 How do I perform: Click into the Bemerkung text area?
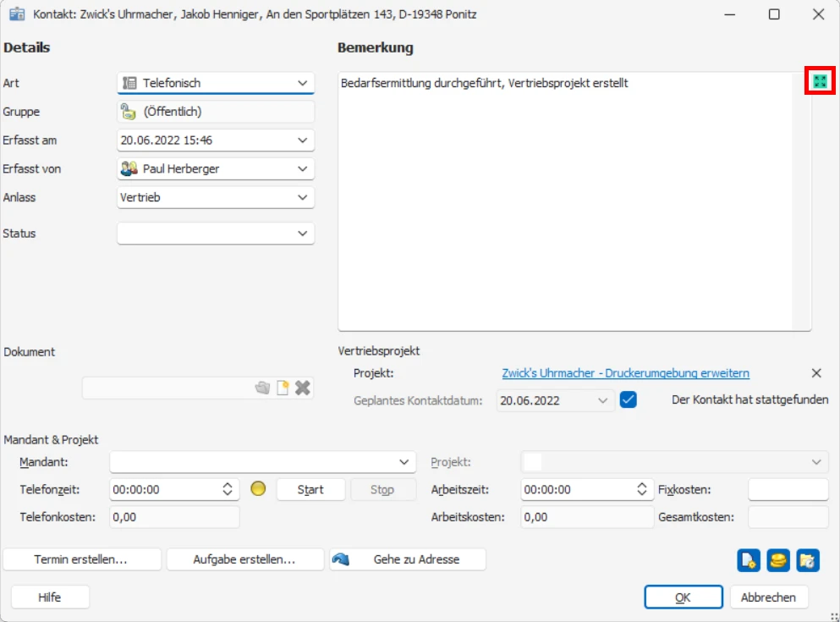[x=565, y=201]
